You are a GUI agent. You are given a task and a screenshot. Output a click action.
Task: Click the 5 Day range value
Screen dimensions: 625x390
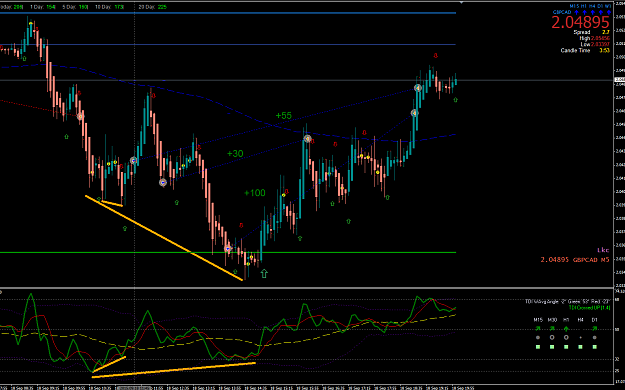(83, 7)
